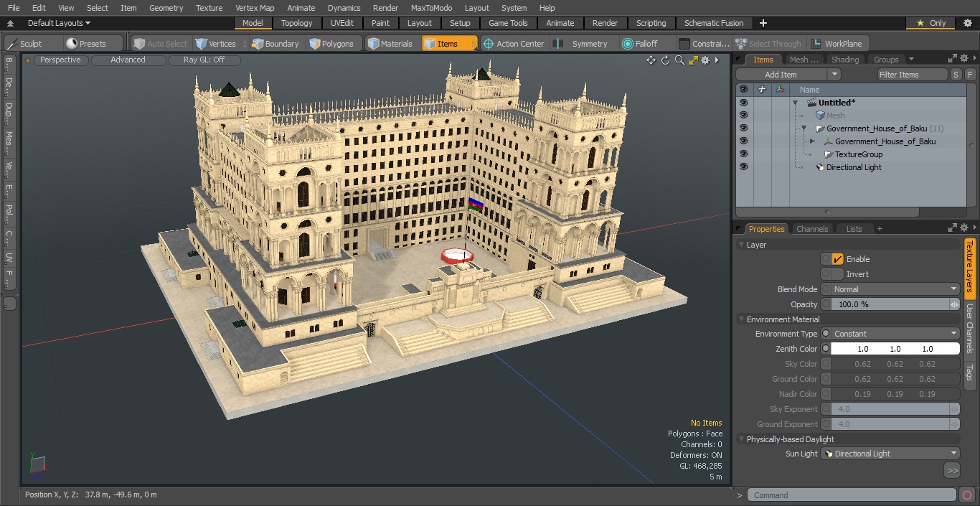This screenshot has width=980, height=506.
Task: Collapse the Environment Material section
Action: pos(741,319)
